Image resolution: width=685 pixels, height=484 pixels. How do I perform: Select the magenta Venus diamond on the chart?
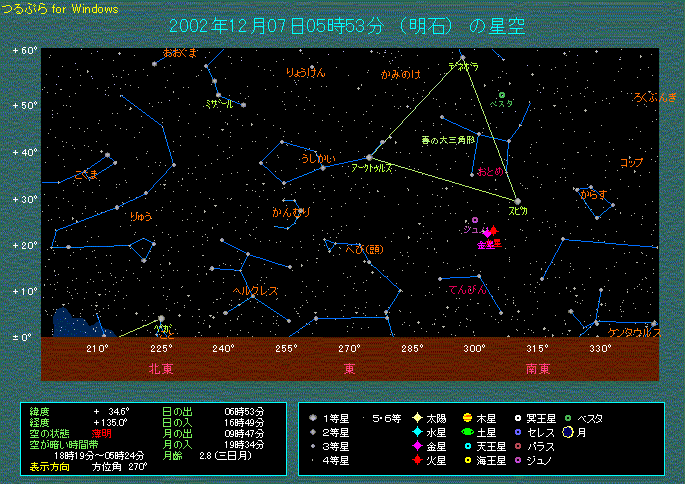[x=486, y=233]
